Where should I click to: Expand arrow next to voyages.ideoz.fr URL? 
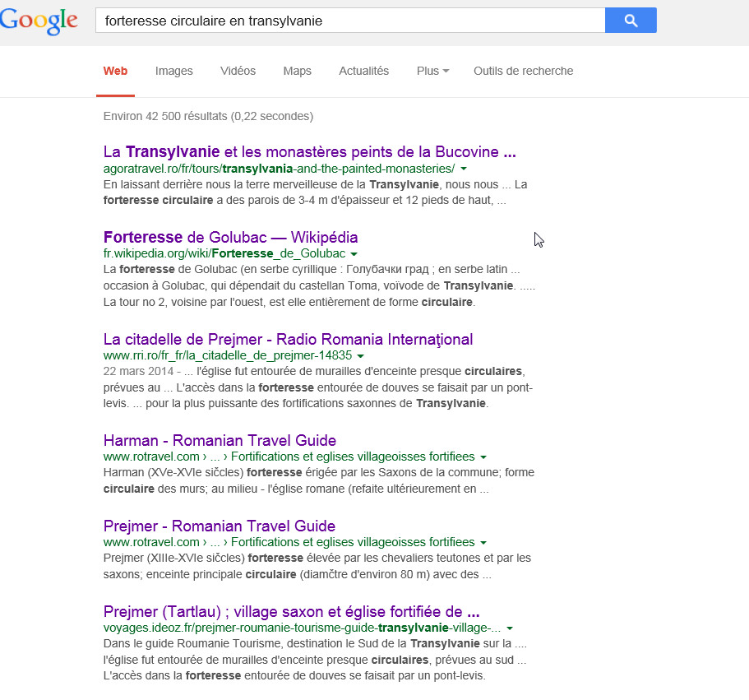[511, 628]
